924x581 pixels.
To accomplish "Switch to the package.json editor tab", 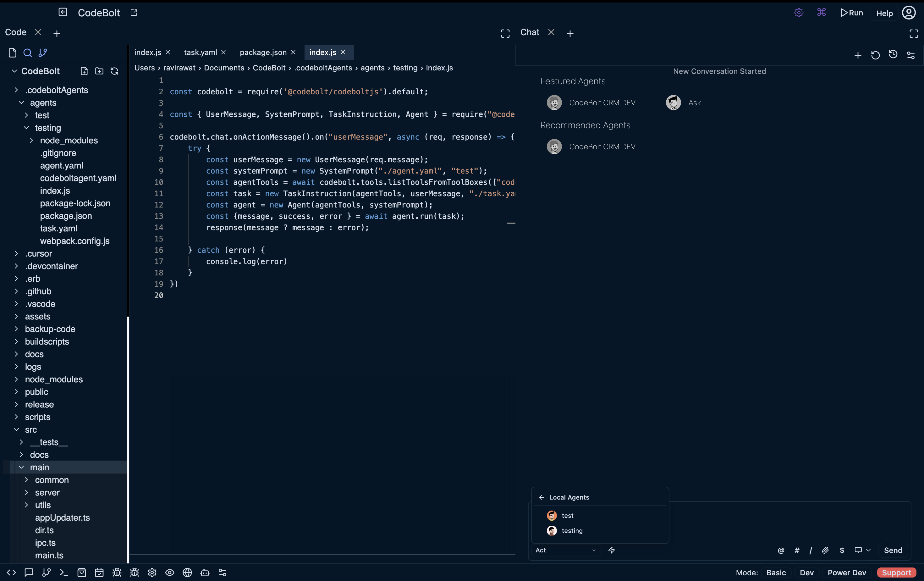I will [263, 53].
